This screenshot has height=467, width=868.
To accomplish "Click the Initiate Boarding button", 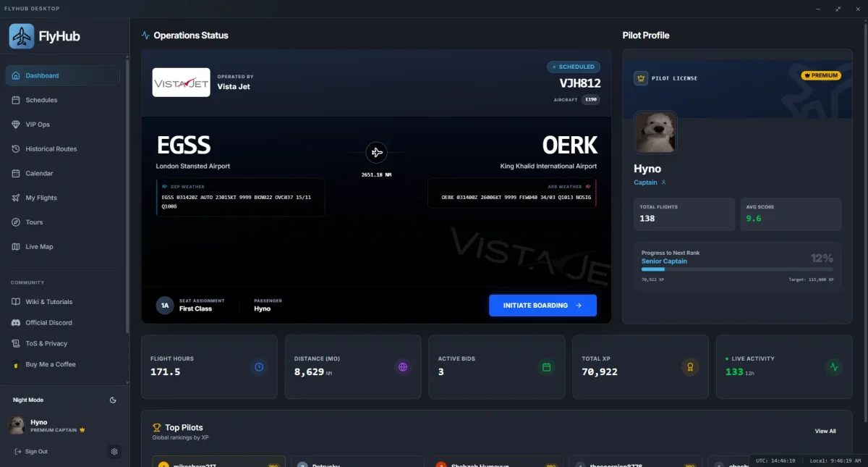I will coord(542,306).
